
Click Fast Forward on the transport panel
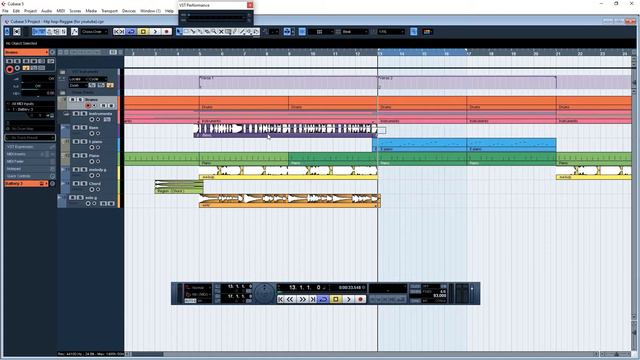pyautogui.click(x=302, y=299)
